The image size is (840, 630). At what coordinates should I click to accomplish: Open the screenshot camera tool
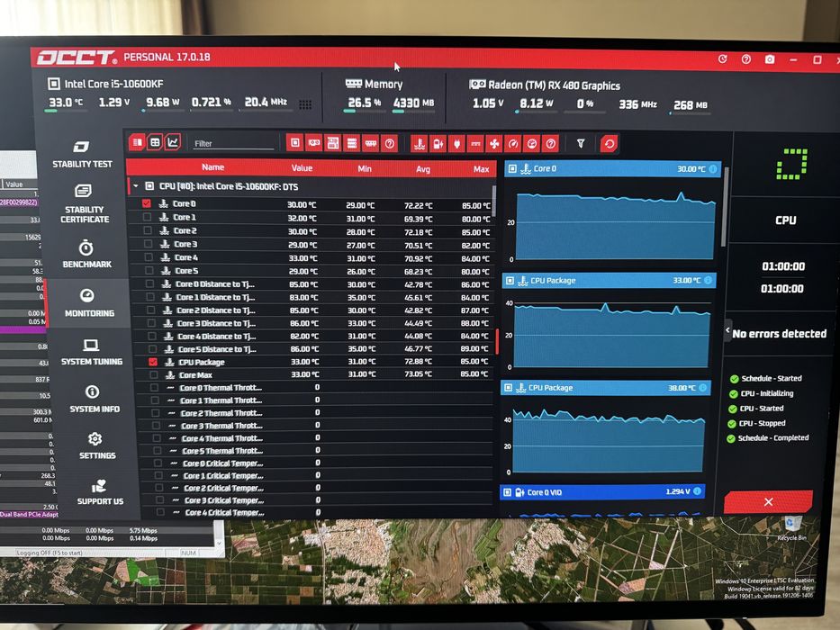(x=770, y=58)
